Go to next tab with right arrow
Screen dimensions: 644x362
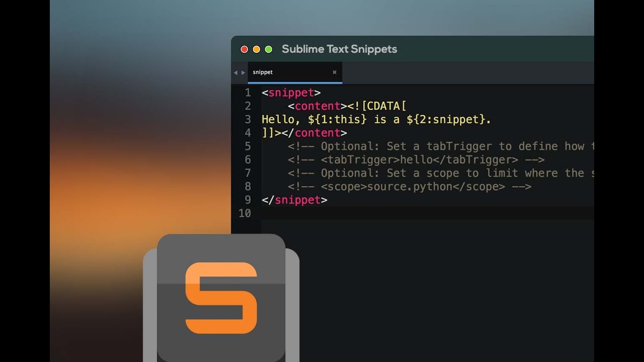243,72
